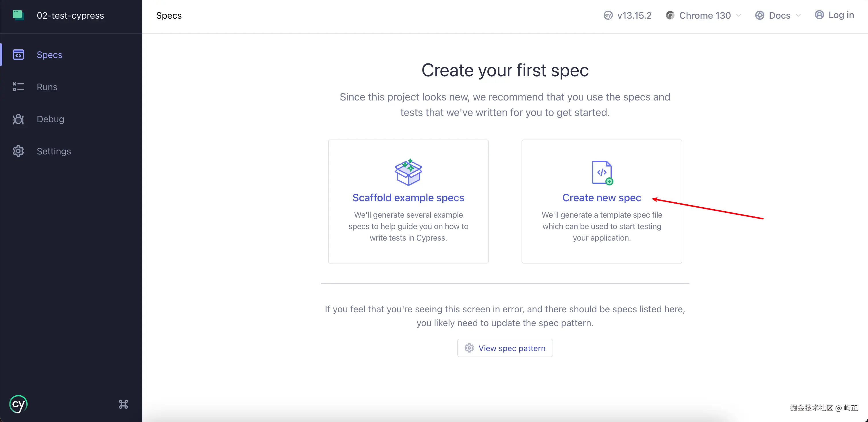Viewport: 868px width, 422px height.
Task: Open the Settings page label
Action: (x=54, y=151)
